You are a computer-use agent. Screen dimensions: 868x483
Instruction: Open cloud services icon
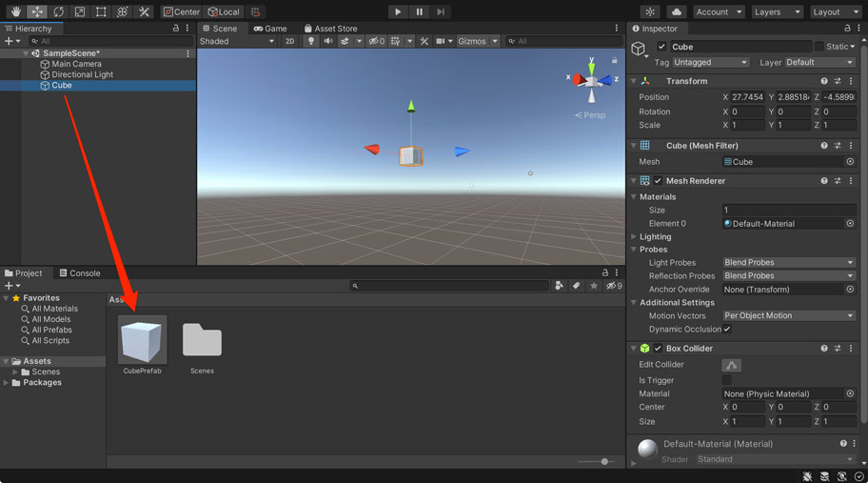[677, 11]
